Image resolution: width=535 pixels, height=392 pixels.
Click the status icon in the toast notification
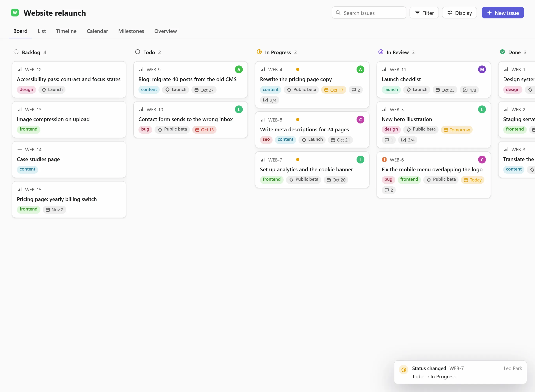(403, 369)
